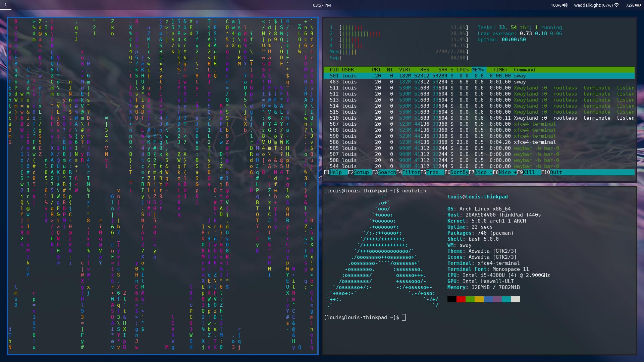Click the volume speaker icon in top bar

(x=565, y=5)
